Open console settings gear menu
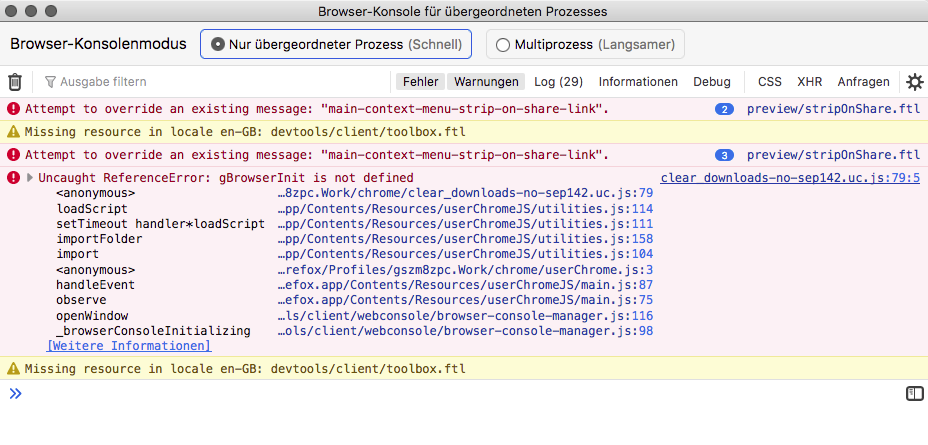This screenshot has width=928, height=445. click(914, 82)
